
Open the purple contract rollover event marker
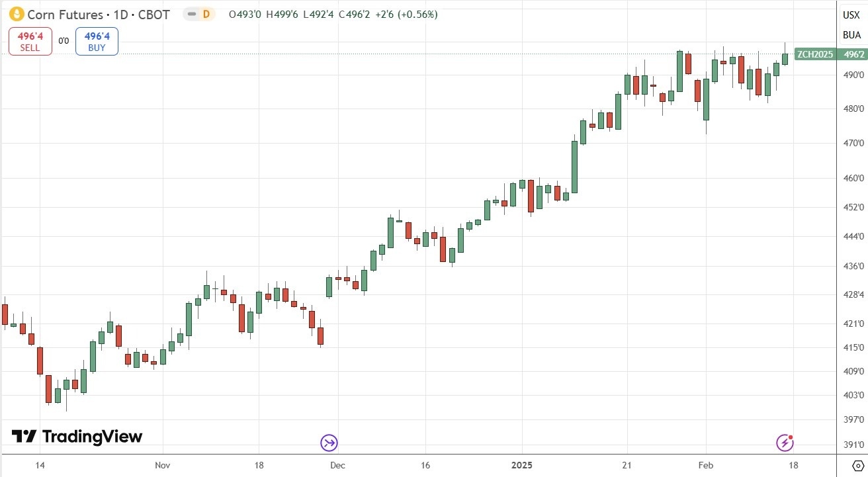pyautogui.click(x=329, y=443)
